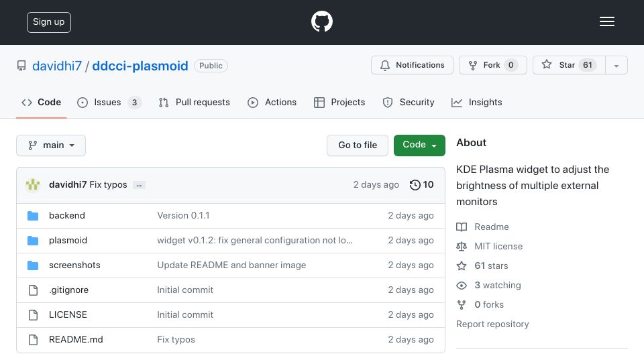Click the Report repository link
The width and height of the screenshot is (644, 362).
[x=492, y=324]
